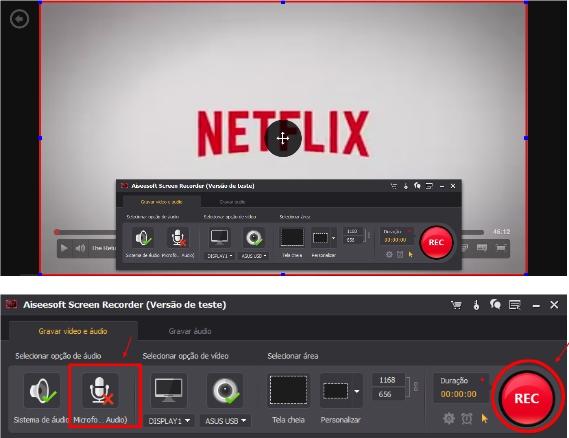
Task: Switch to the Gravar áudio tab
Action: tap(190, 331)
